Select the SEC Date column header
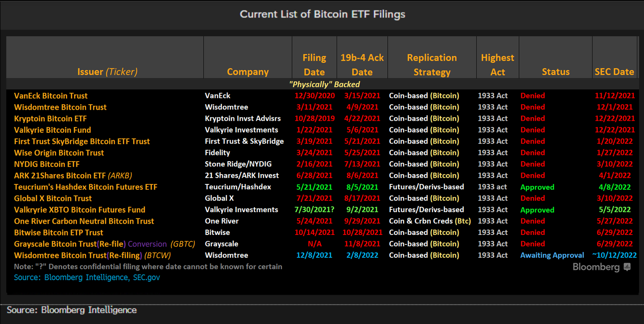The width and height of the screenshot is (644, 324). [x=614, y=72]
